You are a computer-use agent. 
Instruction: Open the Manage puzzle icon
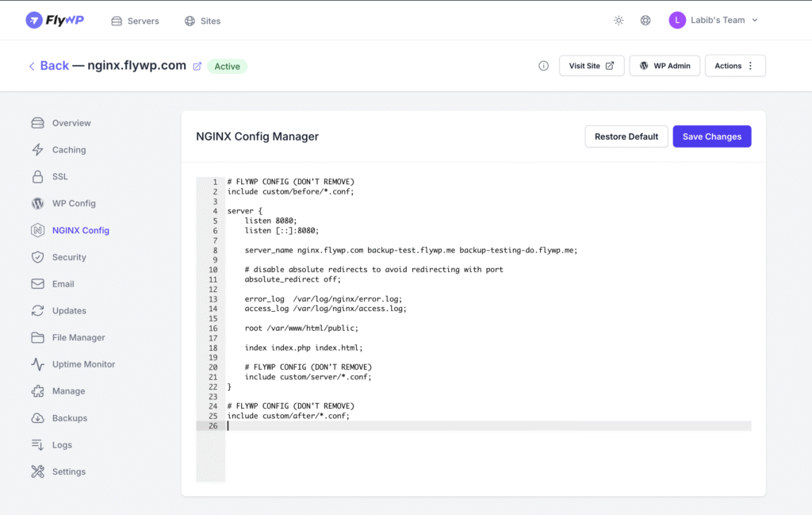click(37, 391)
